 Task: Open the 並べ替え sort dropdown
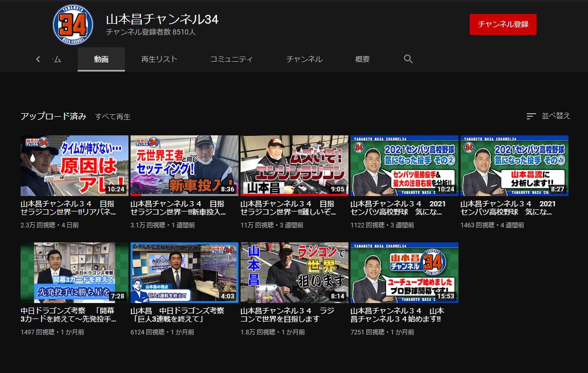[548, 116]
